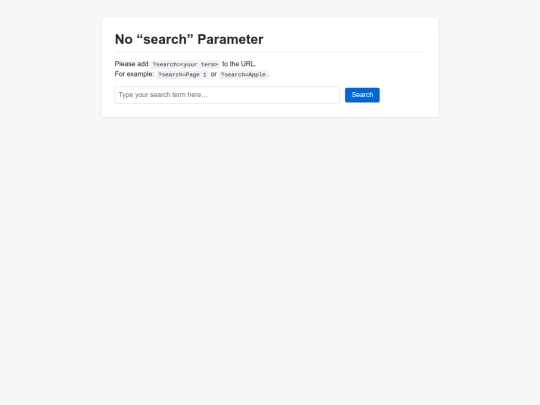The image size is (540, 405).
Task: Click the "For example:" label
Action: coord(134,74)
